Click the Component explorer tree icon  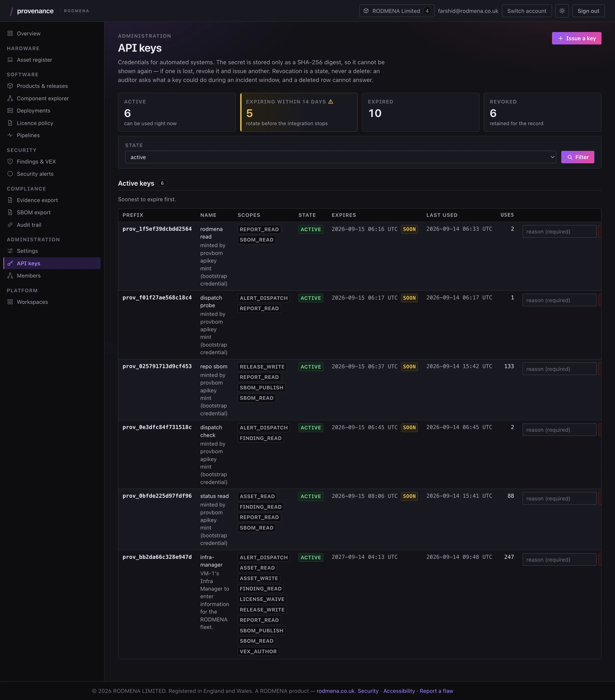click(x=10, y=98)
